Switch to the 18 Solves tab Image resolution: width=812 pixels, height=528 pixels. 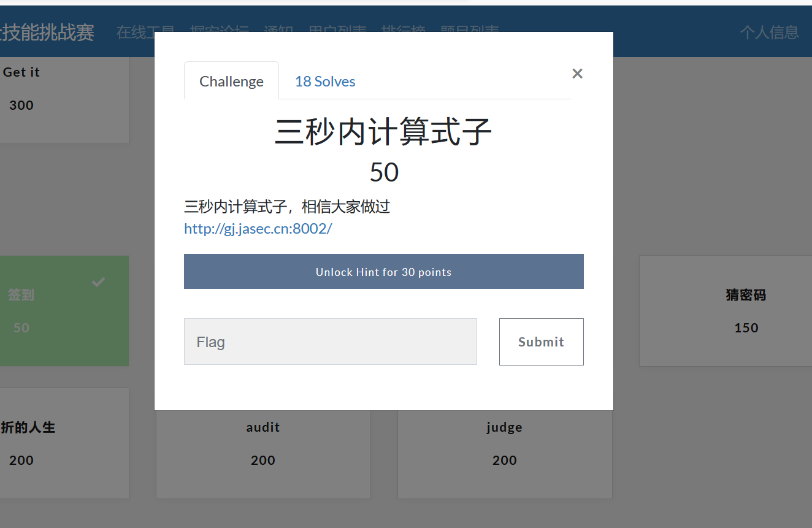325,80
